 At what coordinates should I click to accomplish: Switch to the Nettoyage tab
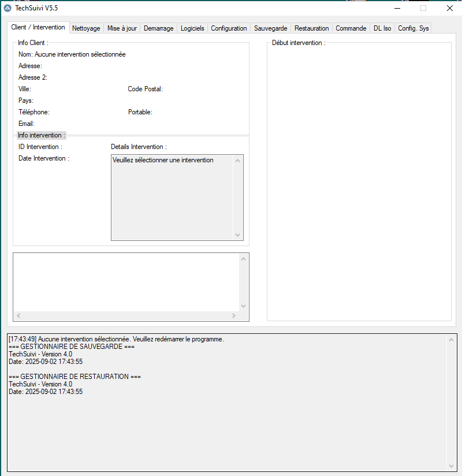85,28
